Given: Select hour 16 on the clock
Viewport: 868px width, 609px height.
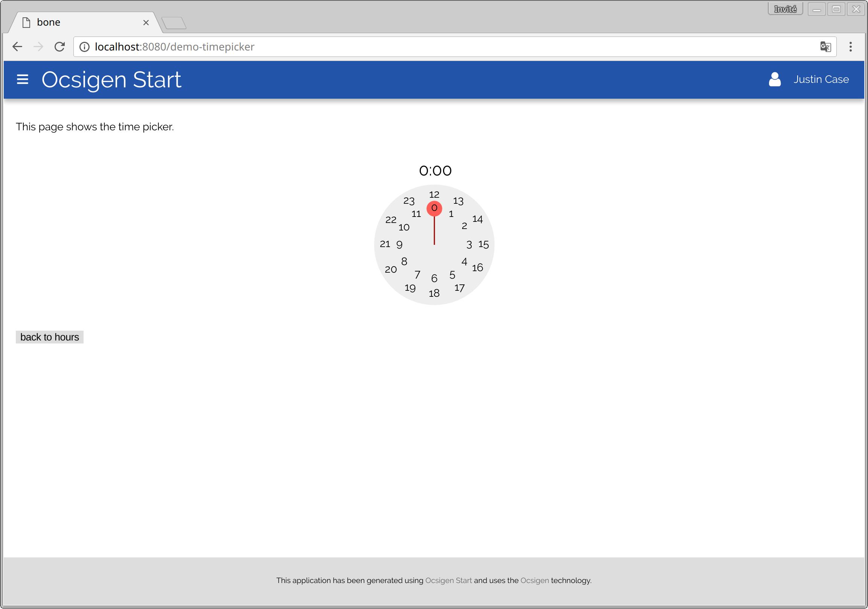Looking at the screenshot, I should (x=478, y=267).
